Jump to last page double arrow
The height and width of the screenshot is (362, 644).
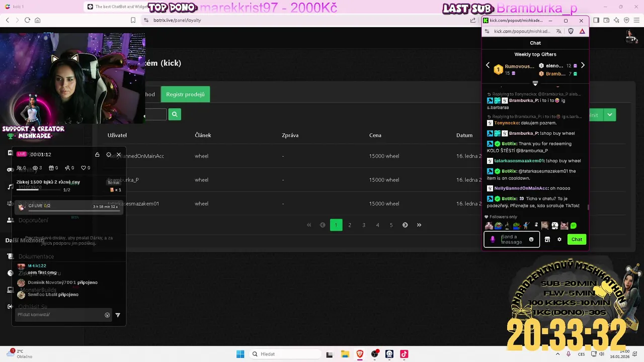419,225
